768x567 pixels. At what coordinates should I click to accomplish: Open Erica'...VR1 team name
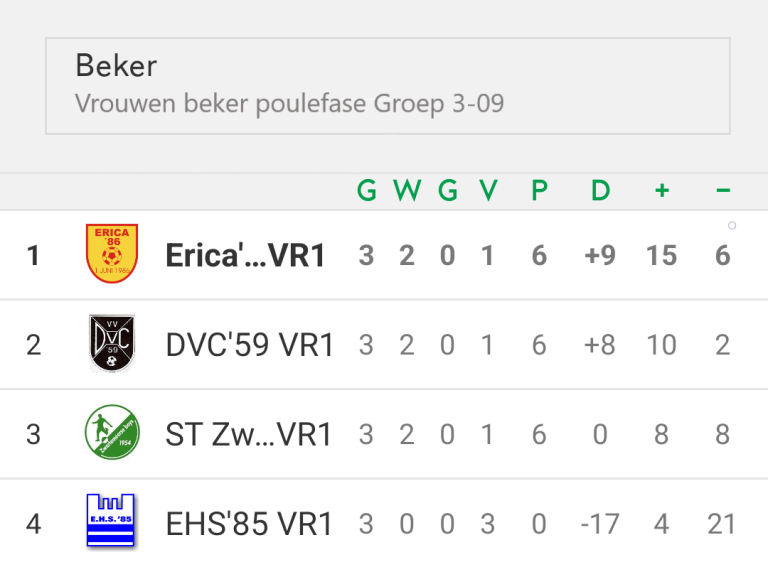click(x=245, y=256)
